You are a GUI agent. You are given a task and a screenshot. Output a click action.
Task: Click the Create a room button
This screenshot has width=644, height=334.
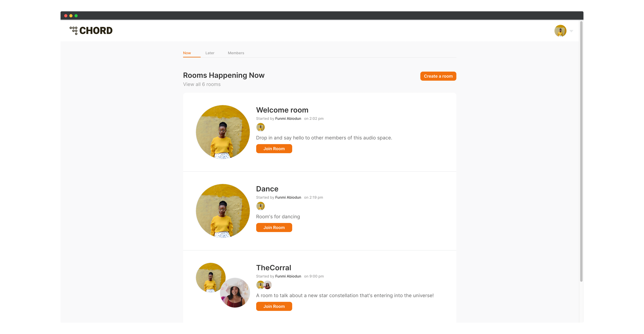point(438,76)
